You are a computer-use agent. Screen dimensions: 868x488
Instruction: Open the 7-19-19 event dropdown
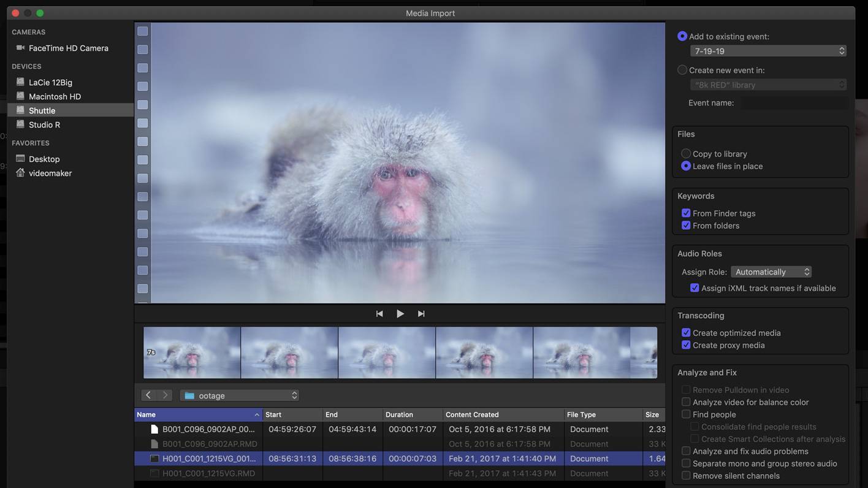[x=768, y=51]
